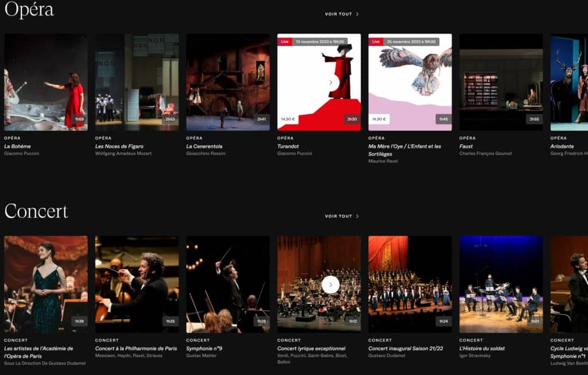The width and height of the screenshot is (588, 375).
Task: Click the 14,90 € price tag on Ma Mère l'Oye
Action: (379, 119)
